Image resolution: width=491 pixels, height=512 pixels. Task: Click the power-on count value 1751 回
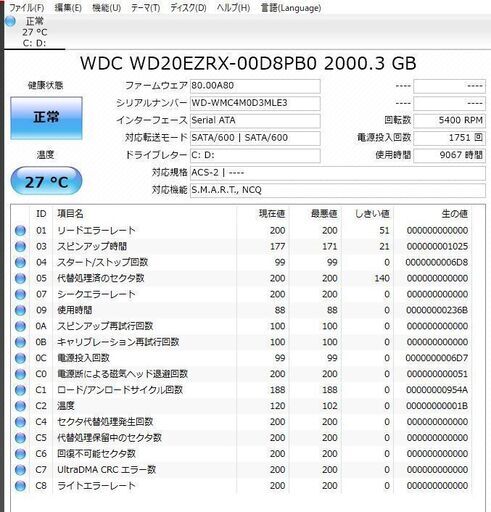[449, 138]
